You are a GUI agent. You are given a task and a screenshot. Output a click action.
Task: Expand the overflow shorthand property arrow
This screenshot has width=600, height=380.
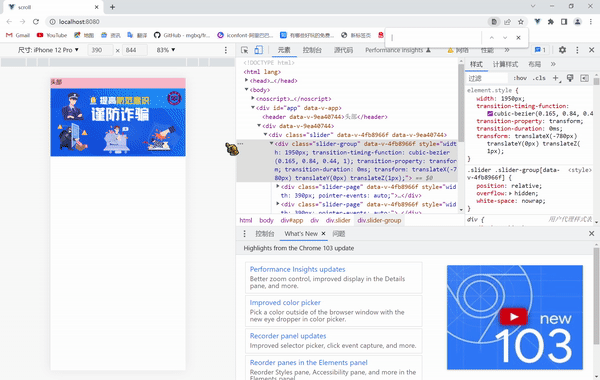pyautogui.click(x=511, y=193)
